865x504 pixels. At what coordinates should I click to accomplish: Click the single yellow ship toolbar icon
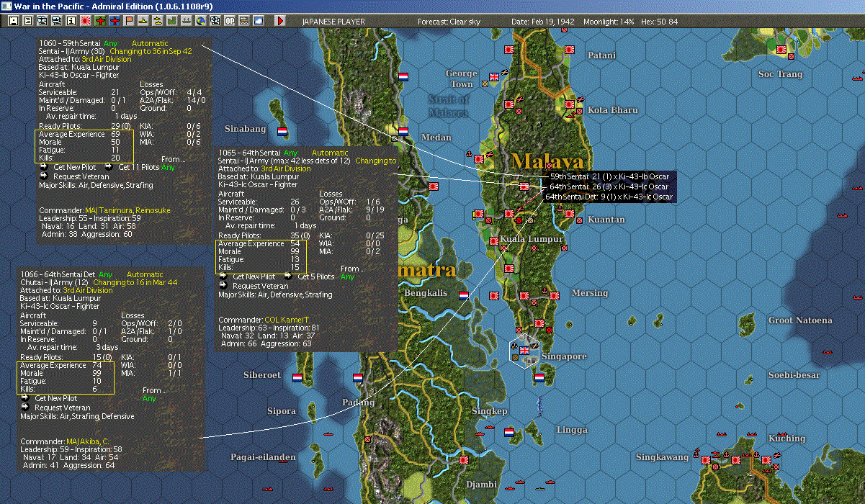click(x=144, y=21)
